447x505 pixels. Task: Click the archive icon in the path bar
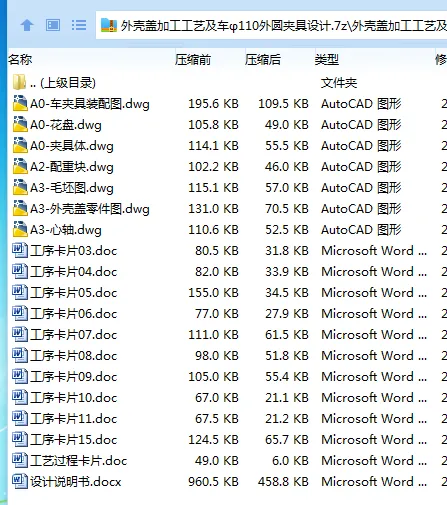pos(109,25)
